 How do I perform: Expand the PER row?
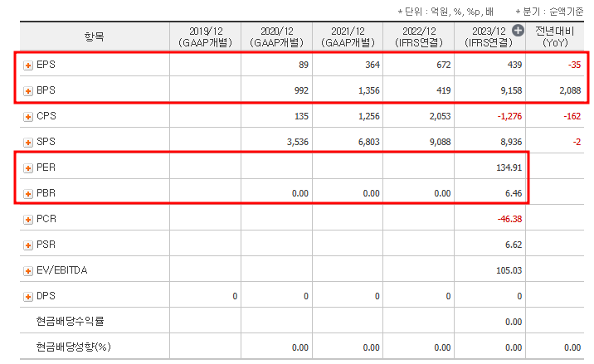tap(28, 168)
